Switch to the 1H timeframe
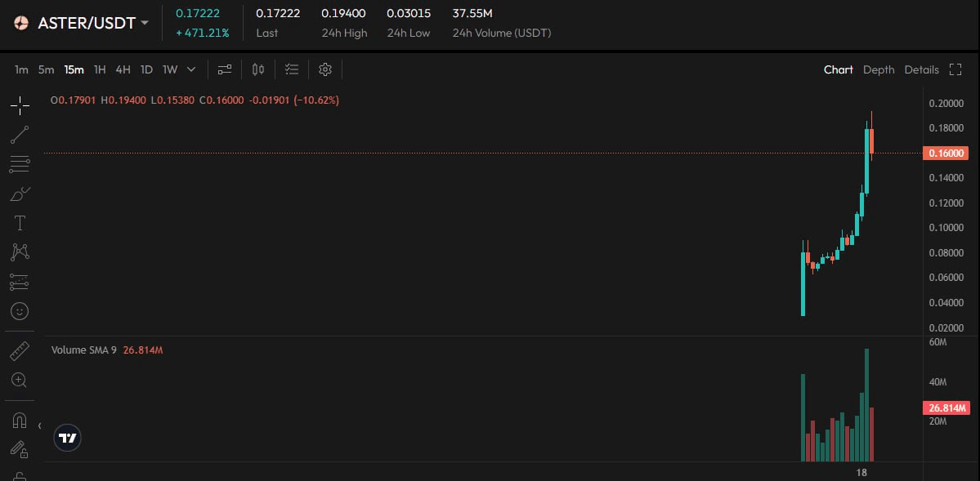 coord(100,69)
